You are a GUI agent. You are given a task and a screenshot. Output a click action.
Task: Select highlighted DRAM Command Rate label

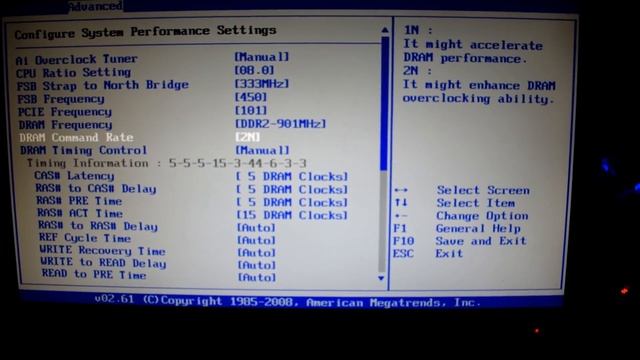click(x=76, y=138)
